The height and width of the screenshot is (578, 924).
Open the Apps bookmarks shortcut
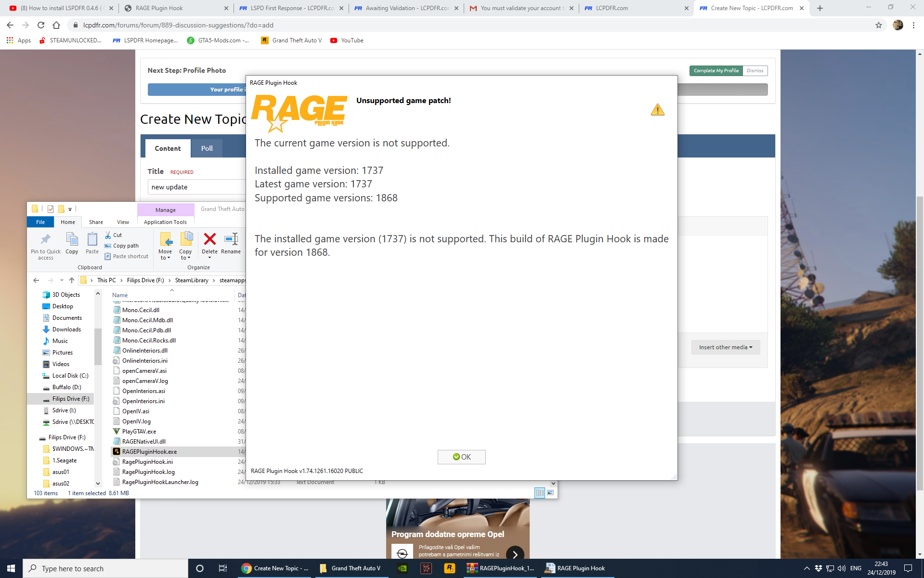(x=19, y=40)
